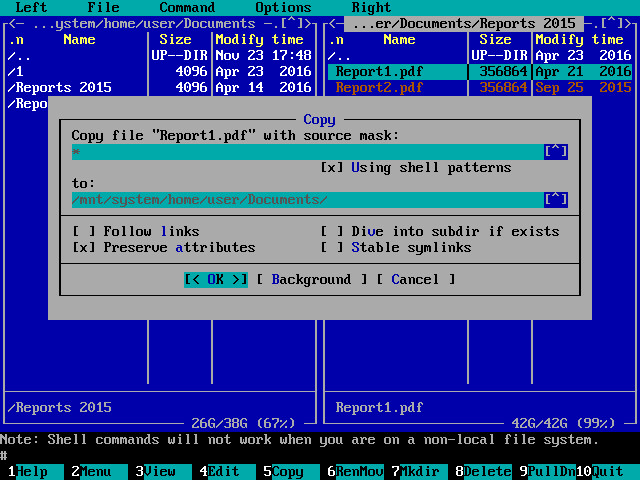This screenshot has width=640, height=480.
Task: Click the shell command prompt line
Action: (320, 456)
